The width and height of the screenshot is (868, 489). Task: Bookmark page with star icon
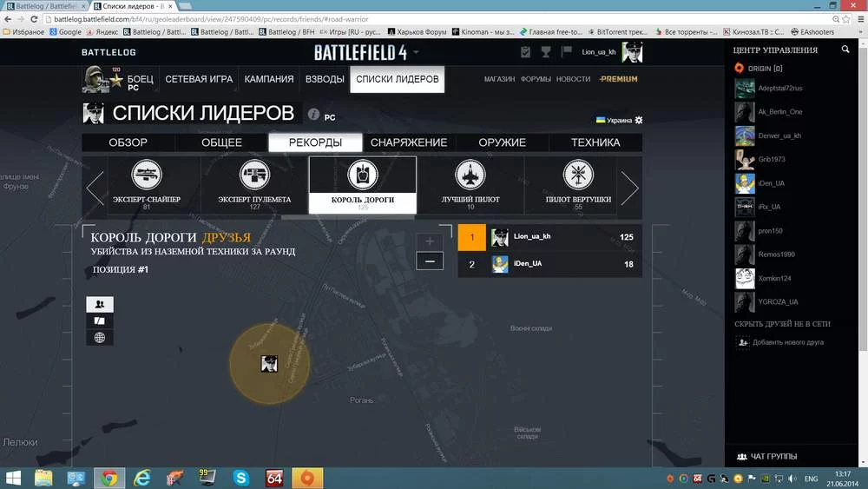[x=845, y=19]
